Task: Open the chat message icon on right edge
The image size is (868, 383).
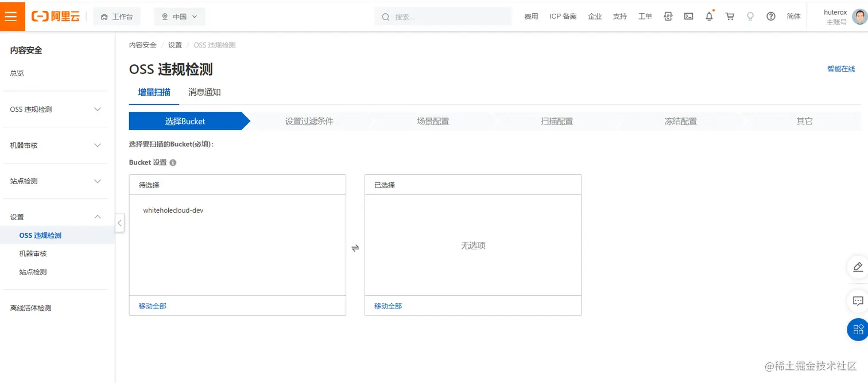Action: coord(858,301)
